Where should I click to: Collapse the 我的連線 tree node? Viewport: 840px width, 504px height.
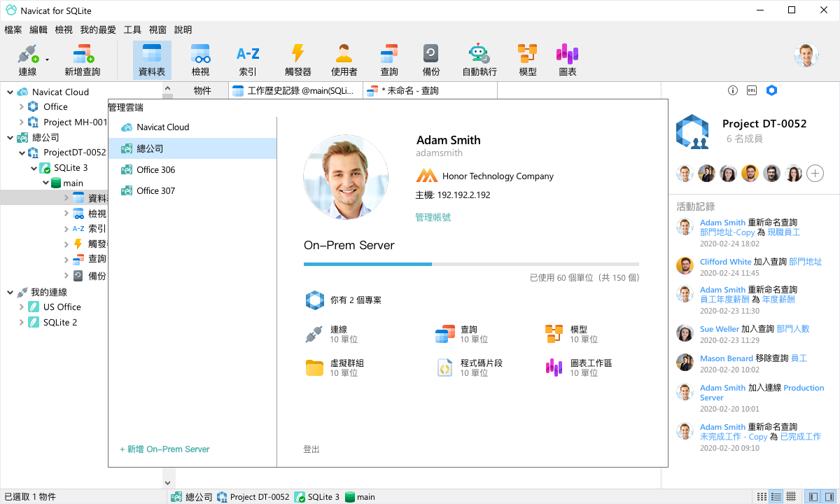[x=10, y=292]
